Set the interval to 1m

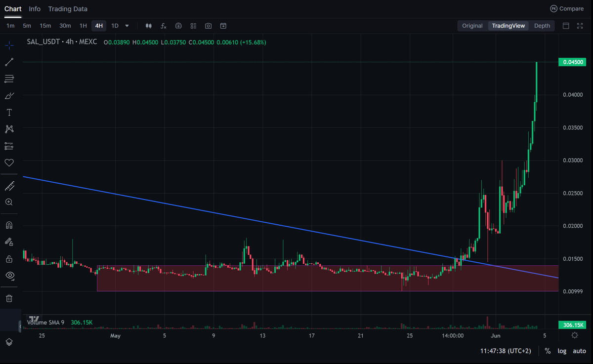[x=10, y=26]
